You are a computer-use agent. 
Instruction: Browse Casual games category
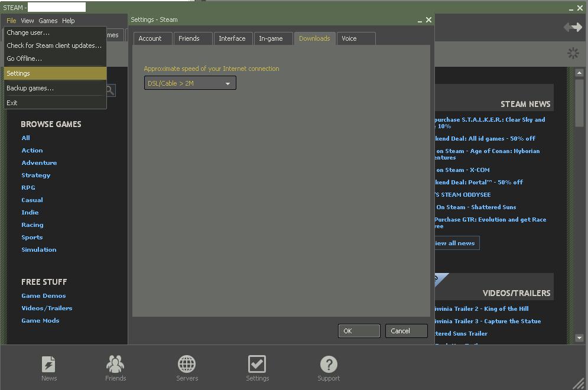point(33,200)
